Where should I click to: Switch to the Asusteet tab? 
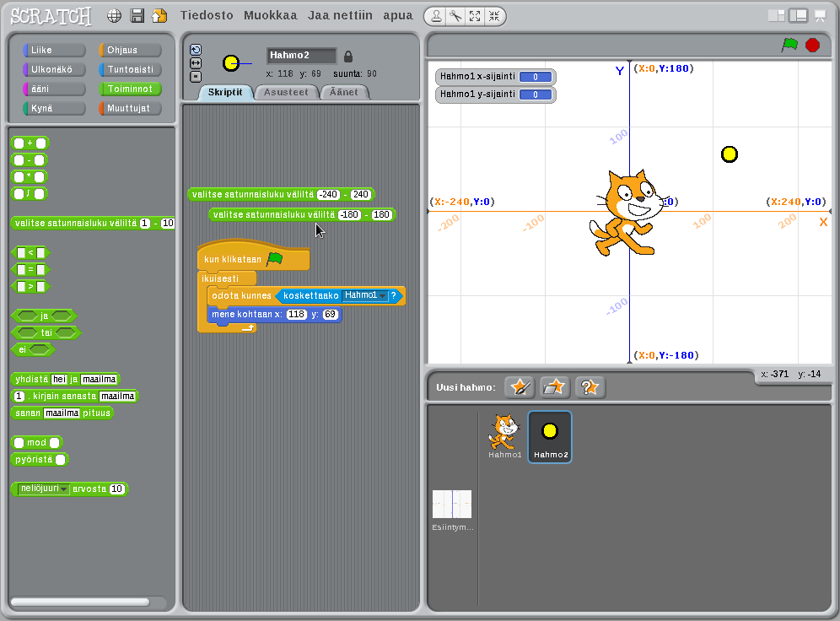[x=286, y=92]
